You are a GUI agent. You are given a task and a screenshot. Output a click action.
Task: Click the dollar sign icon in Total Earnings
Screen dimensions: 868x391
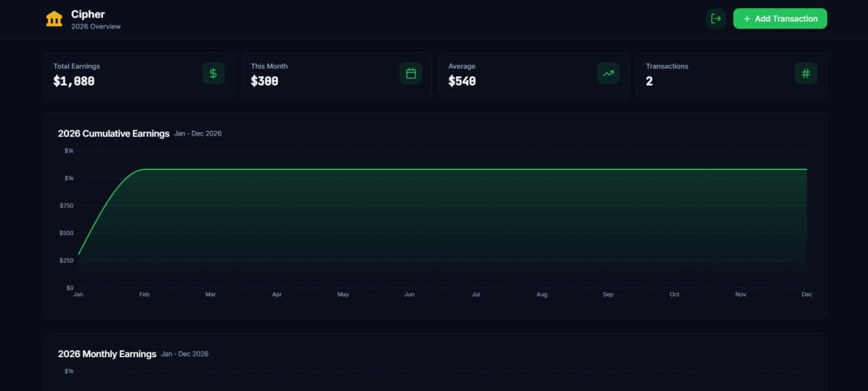coord(213,73)
